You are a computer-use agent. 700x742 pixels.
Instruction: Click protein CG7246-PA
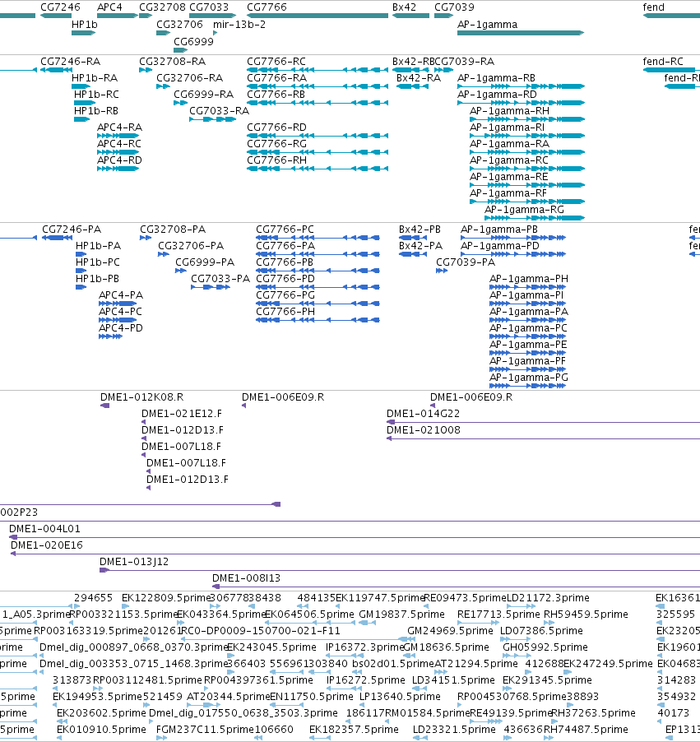point(72,229)
